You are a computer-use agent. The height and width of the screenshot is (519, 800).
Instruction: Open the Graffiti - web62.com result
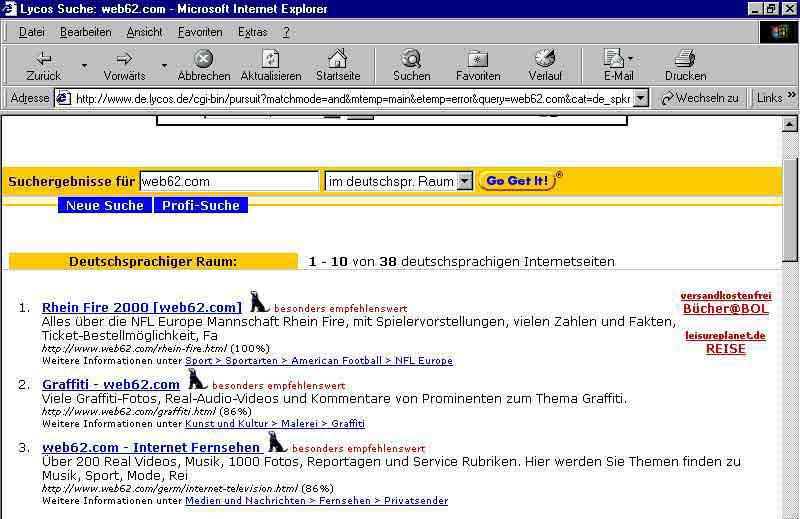[111, 384]
